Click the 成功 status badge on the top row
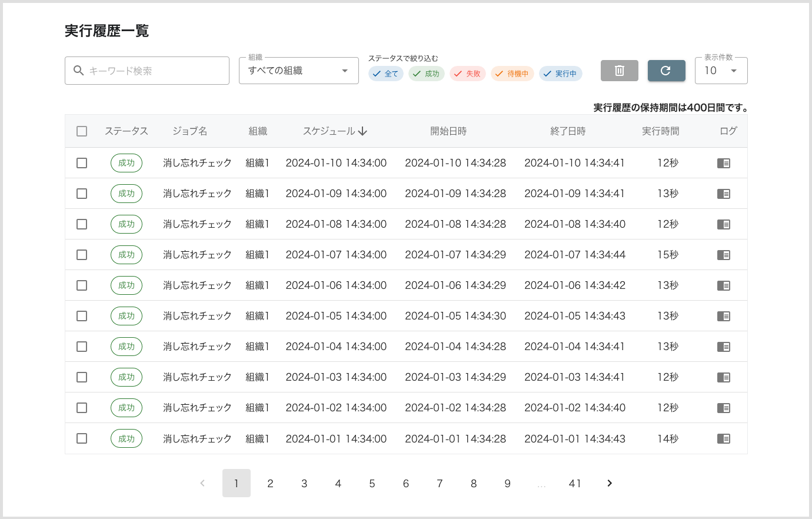 (x=126, y=162)
